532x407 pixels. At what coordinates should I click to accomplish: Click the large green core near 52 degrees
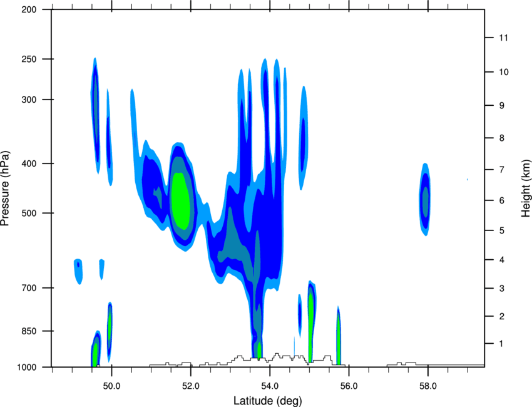pos(180,201)
